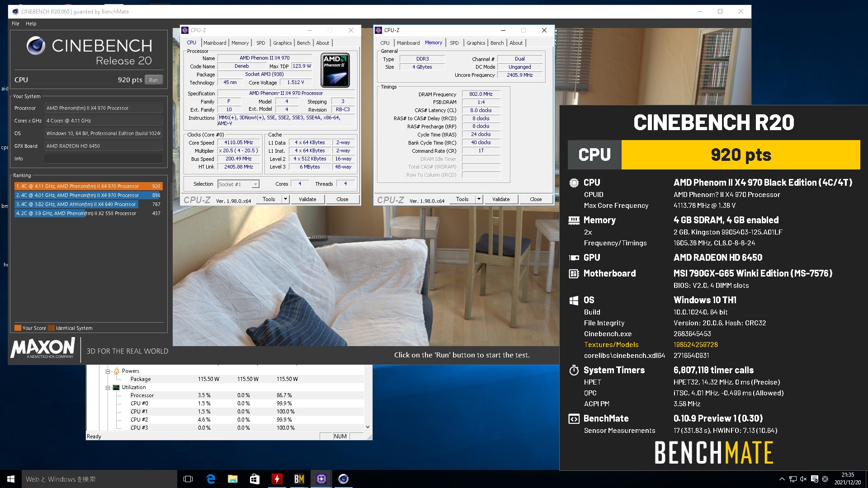Image resolution: width=868 pixels, height=488 pixels.
Task: Show hidden system tray icons
Action: click(782, 479)
